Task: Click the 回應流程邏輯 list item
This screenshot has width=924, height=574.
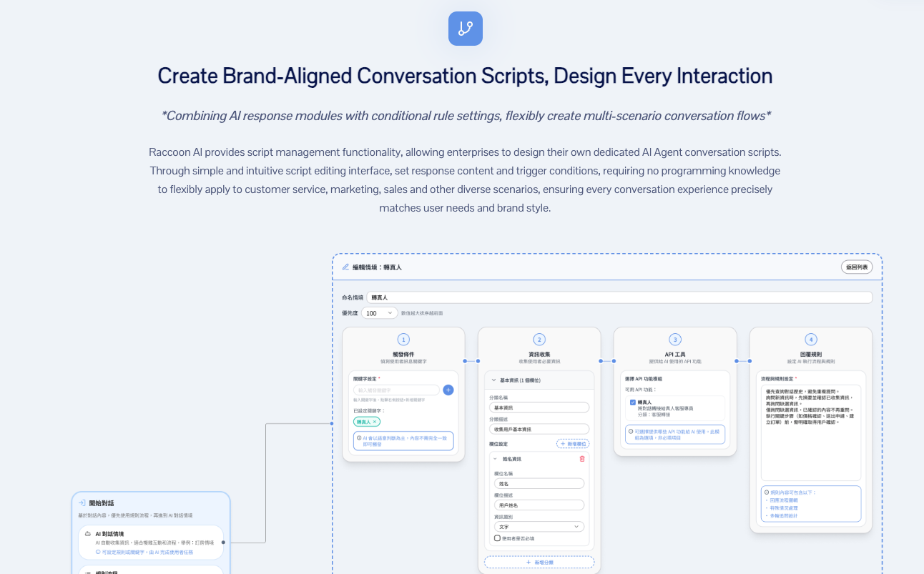Action: click(x=783, y=500)
